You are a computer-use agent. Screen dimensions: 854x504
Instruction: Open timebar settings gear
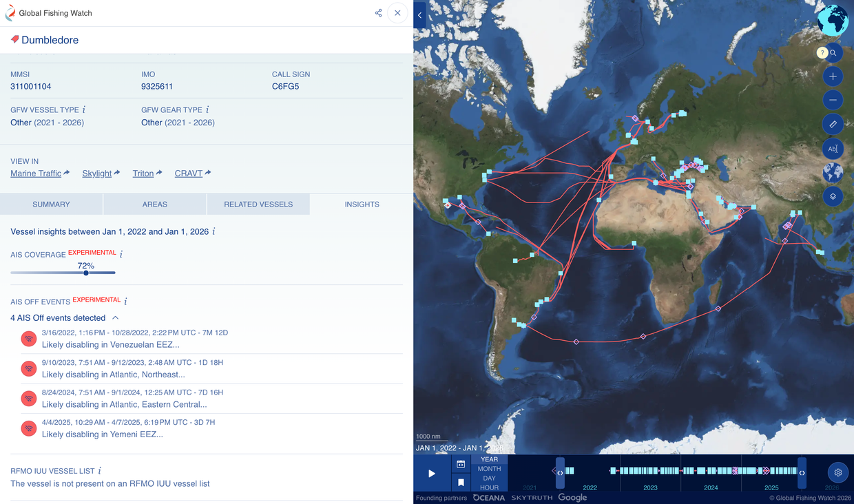tap(837, 473)
